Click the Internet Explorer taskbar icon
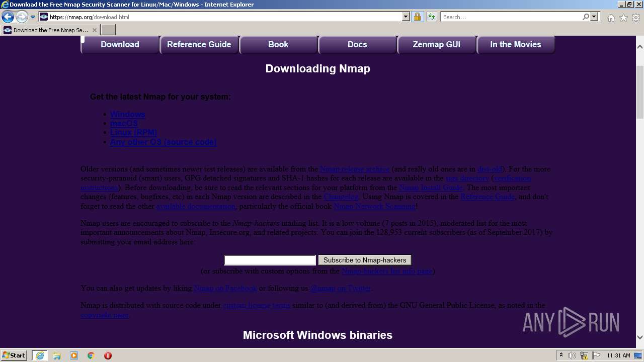The width and height of the screenshot is (644, 362). [39, 355]
